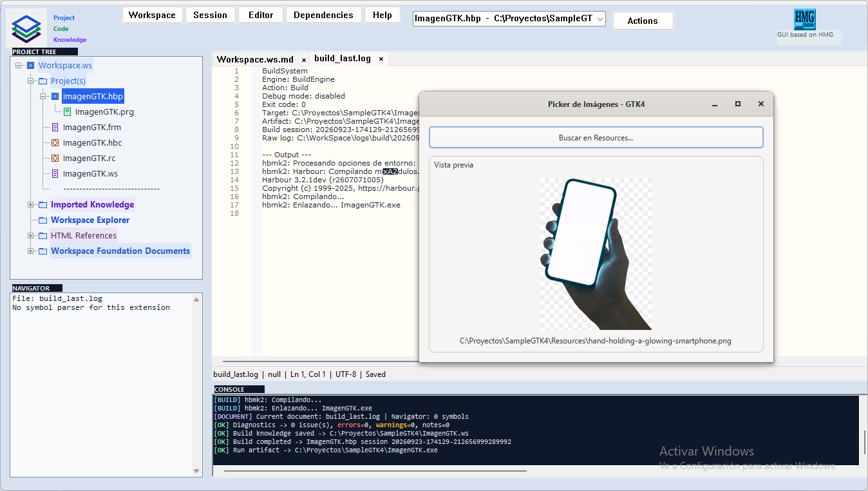868x491 pixels.
Task: Open the Dependencies menu
Action: tap(323, 15)
